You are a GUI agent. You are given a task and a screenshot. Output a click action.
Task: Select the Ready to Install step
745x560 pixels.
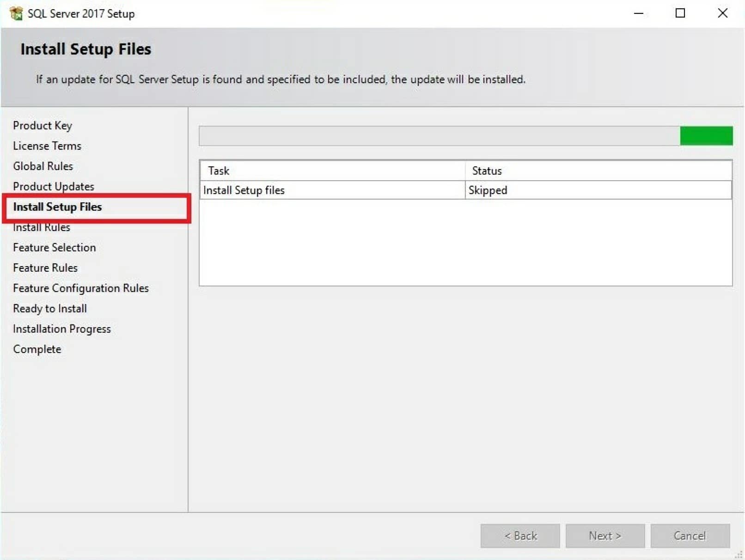click(x=50, y=309)
